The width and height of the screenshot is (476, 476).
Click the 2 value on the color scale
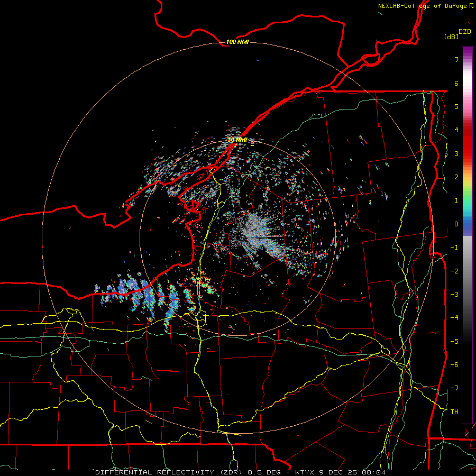[456, 177]
